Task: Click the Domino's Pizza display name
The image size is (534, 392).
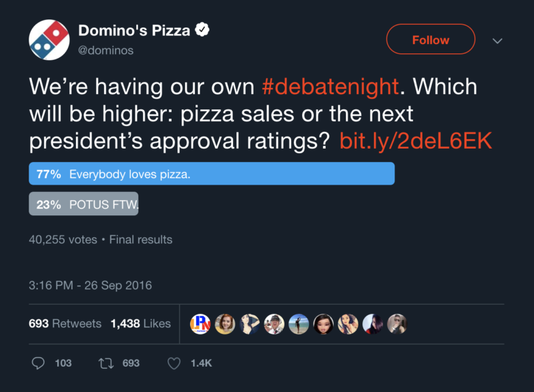Action: [133, 30]
